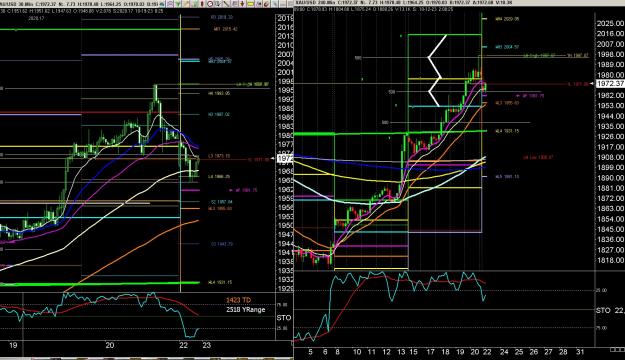Click the 2518 YRange label
Screen dimensions: 625x360
[x=245, y=309]
